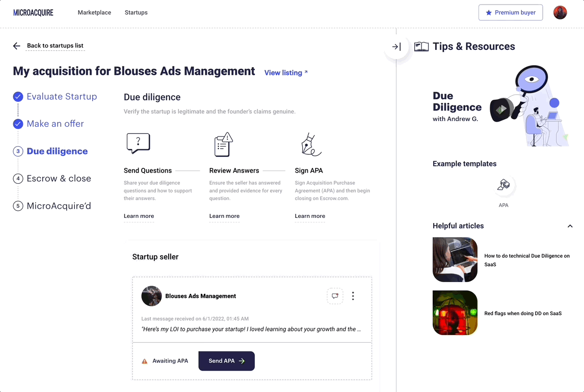584x392 pixels.
Task: Click step 4 circle for Escrow & close
Action: 18,179
